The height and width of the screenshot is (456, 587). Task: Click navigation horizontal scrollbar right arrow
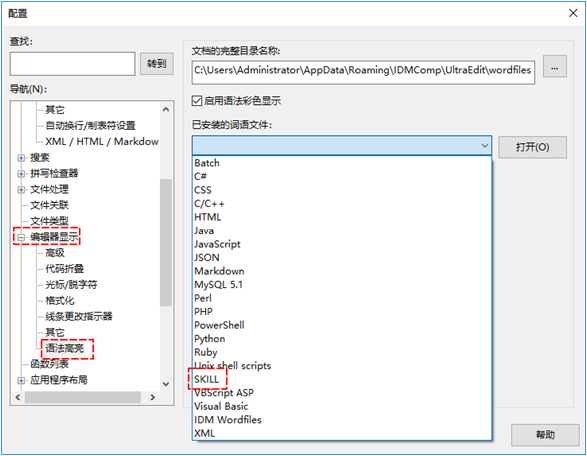(x=152, y=397)
